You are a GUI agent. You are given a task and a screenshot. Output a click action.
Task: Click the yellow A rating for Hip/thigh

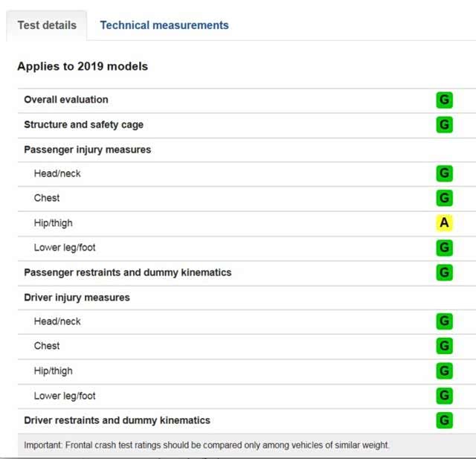[444, 223]
